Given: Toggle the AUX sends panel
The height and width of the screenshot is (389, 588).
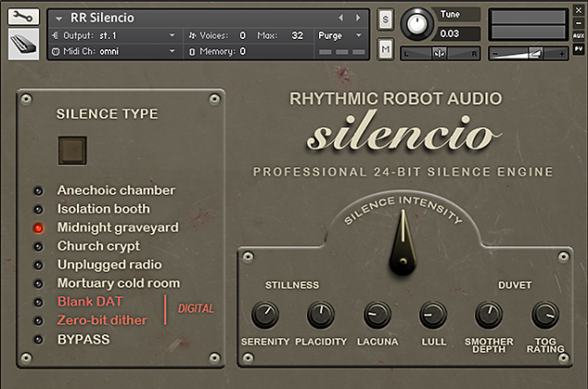Looking at the screenshot, I should [579, 36].
